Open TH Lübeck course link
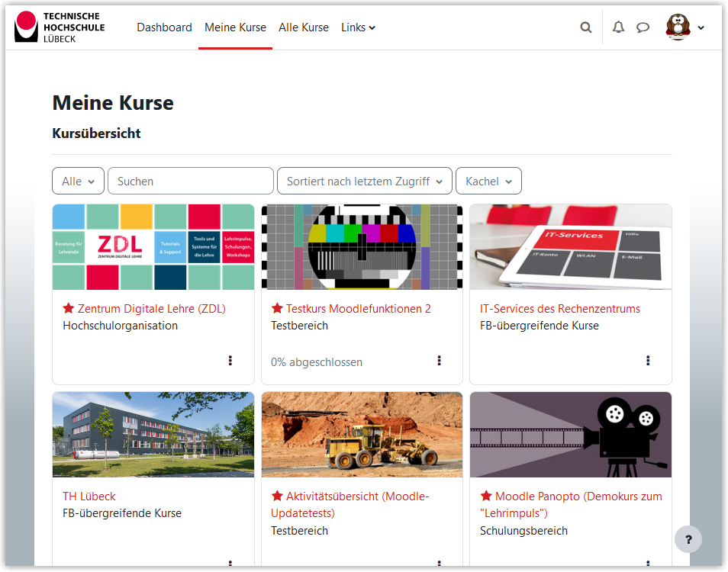This screenshot has width=728, height=572. tap(89, 496)
